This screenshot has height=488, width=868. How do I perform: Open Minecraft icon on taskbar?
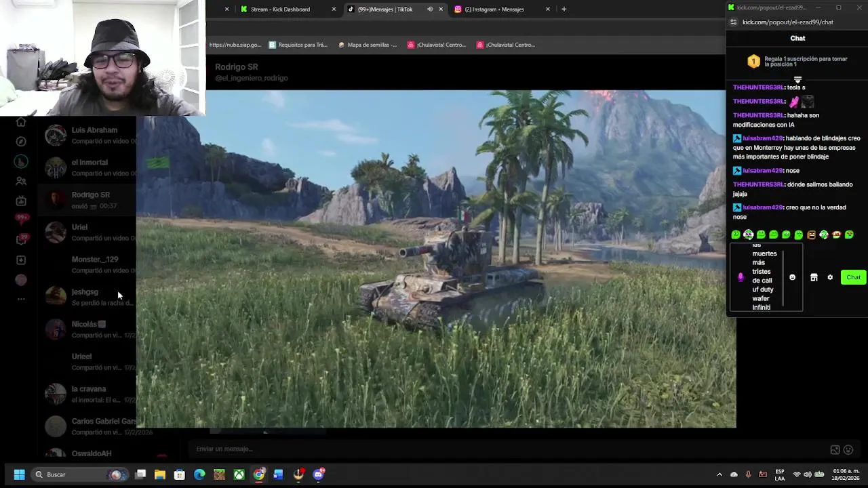point(219,474)
